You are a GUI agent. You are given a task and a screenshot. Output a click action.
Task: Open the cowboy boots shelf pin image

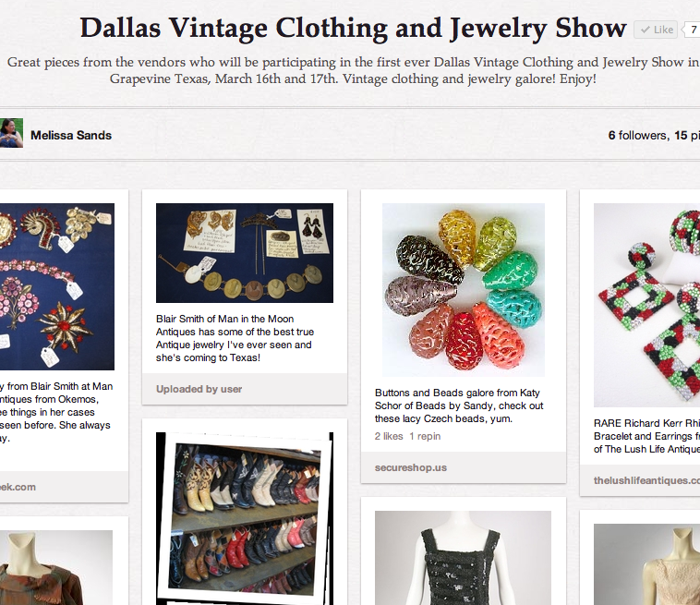[x=244, y=518]
